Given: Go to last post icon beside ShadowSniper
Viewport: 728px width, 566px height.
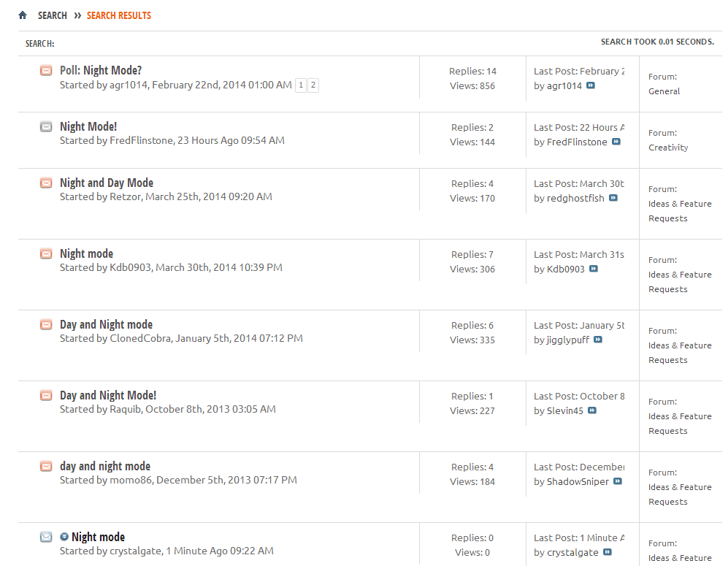Looking at the screenshot, I should [x=618, y=482].
